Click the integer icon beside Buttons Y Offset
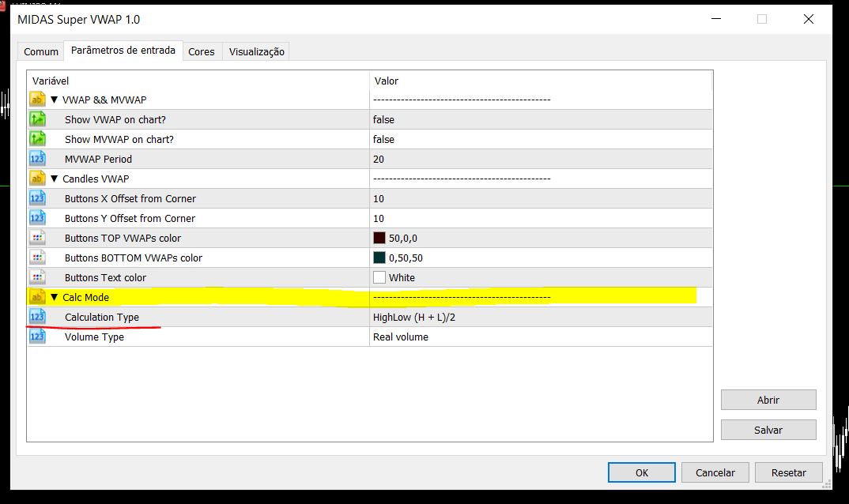Screen dimensions: 849x504 pos(37,218)
